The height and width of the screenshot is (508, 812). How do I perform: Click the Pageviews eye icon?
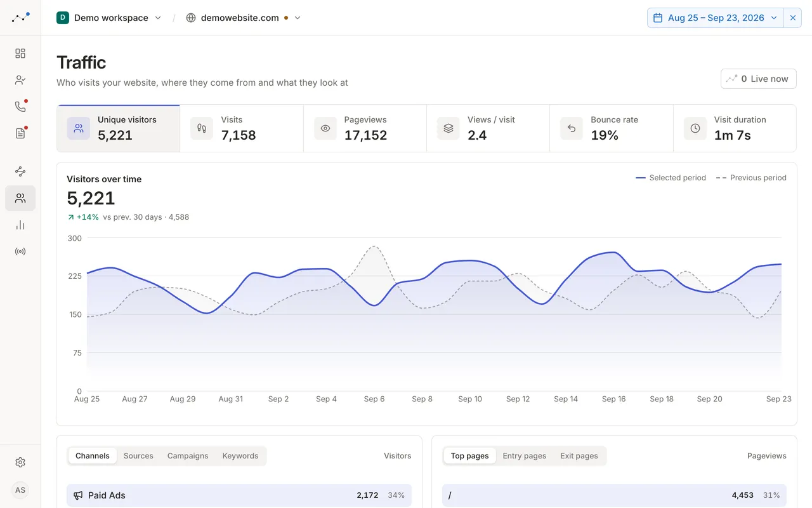[x=325, y=128]
